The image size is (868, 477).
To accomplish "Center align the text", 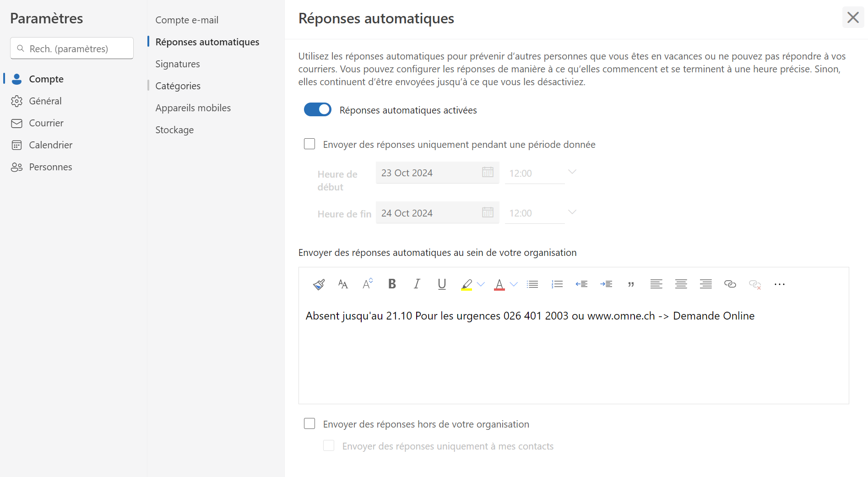I will [x=681, y=284].
